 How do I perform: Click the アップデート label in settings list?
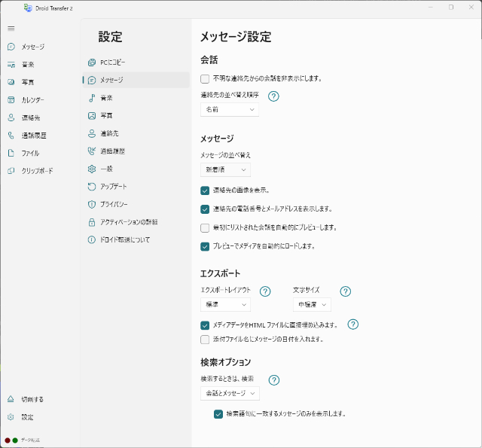(114, 187)
